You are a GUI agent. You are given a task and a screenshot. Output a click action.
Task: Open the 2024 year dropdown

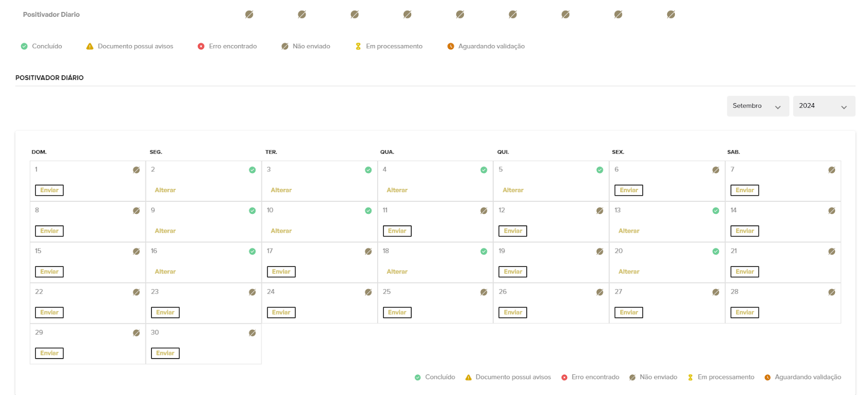824,106
